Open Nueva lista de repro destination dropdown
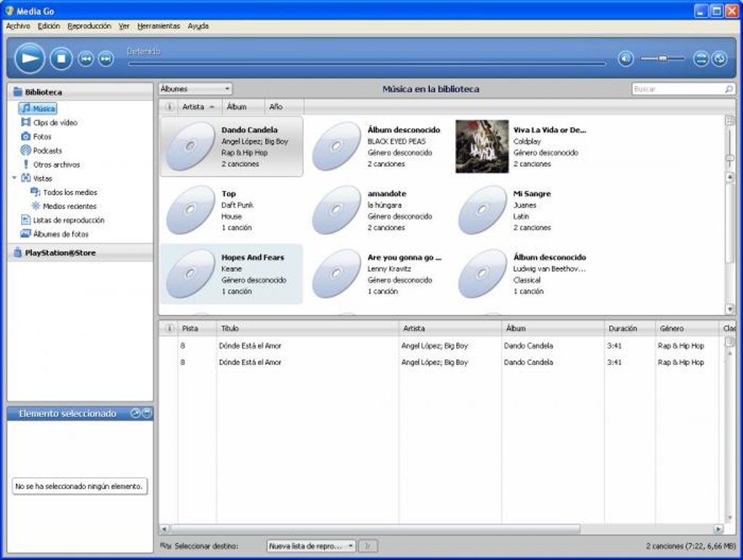The height and width of the screenshot is (560, 743). click(x=311, y=546)
